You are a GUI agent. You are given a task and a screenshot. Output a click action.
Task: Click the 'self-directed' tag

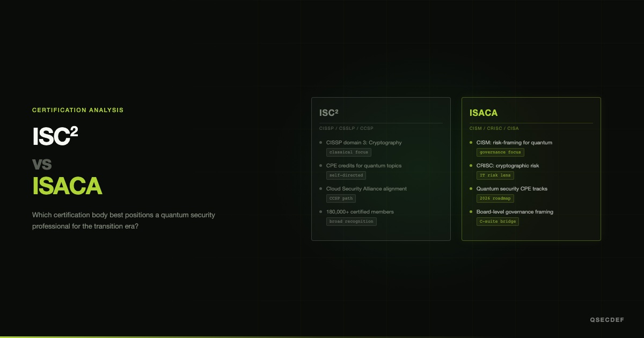(x=346, y=175)
